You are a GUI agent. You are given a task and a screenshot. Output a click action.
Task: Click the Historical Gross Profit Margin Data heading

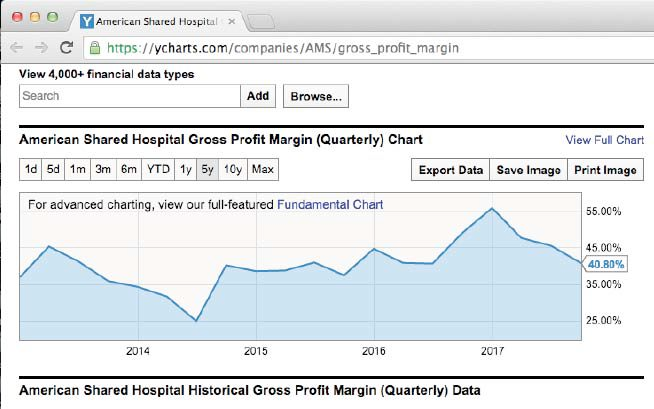[x=249, y=391]
